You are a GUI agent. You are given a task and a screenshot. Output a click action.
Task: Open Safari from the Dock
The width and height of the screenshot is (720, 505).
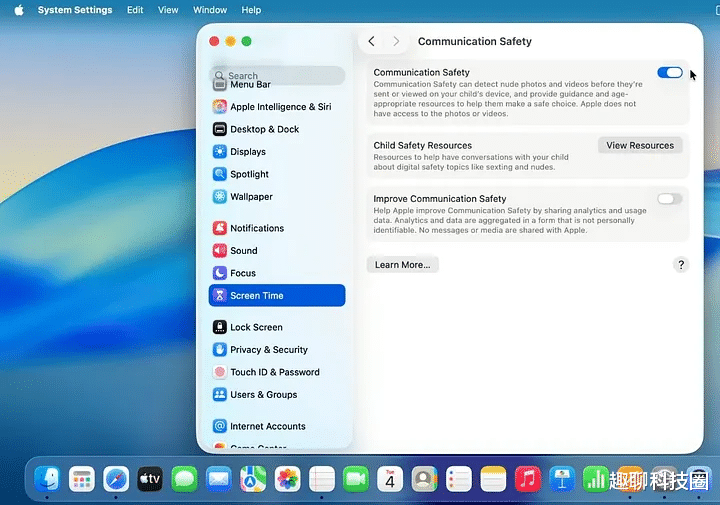(x=116, y=479)
